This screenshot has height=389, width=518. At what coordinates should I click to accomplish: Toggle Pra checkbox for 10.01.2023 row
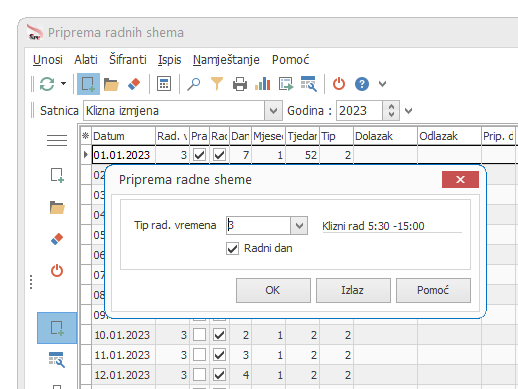tap(199, 335)
